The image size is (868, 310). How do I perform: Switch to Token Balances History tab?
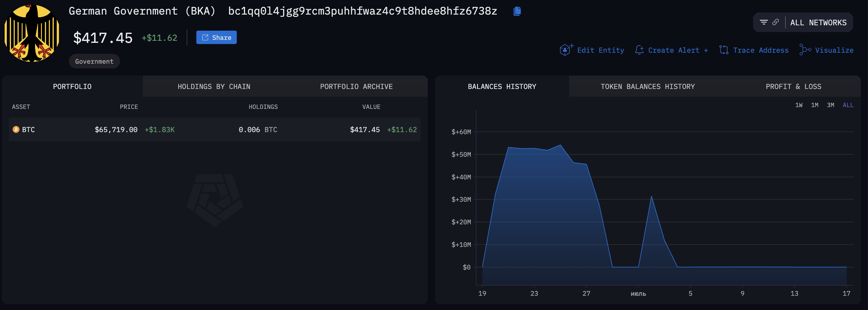click(x=647, y=87)
